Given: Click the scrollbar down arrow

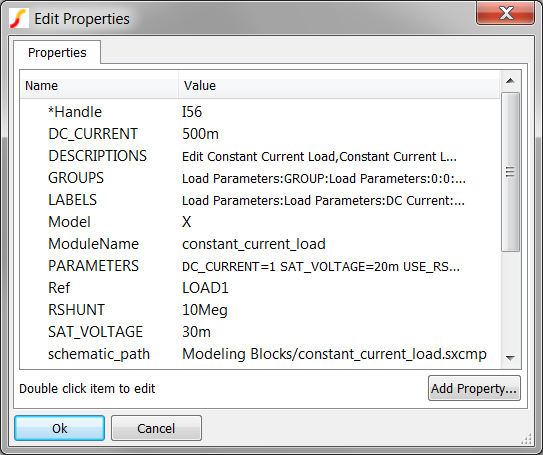Looking at the screenshot, I should [510, 358].
